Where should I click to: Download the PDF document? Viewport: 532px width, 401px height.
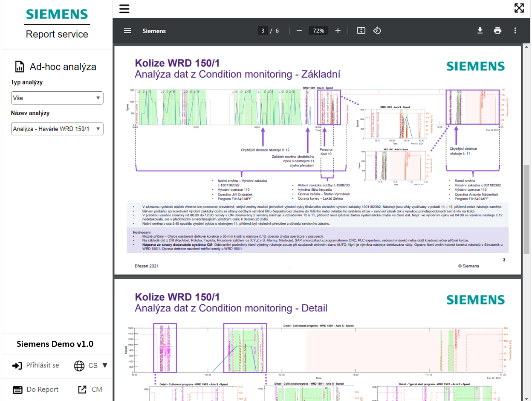click(x=480, y=30)
